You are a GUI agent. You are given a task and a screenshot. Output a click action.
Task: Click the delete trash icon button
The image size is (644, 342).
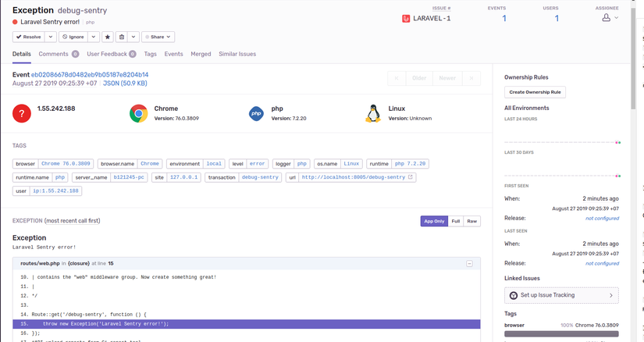tap(122, 37)
